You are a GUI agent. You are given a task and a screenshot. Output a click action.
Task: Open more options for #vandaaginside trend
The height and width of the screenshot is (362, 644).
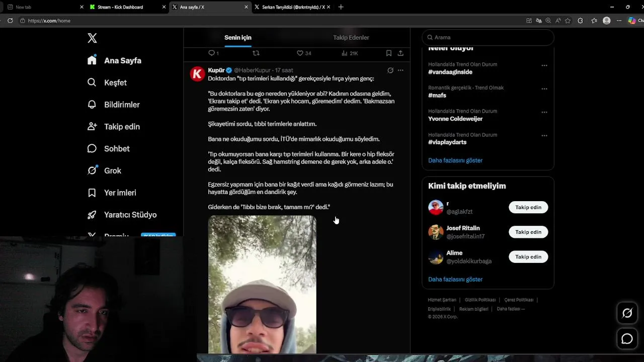point(544,65)
